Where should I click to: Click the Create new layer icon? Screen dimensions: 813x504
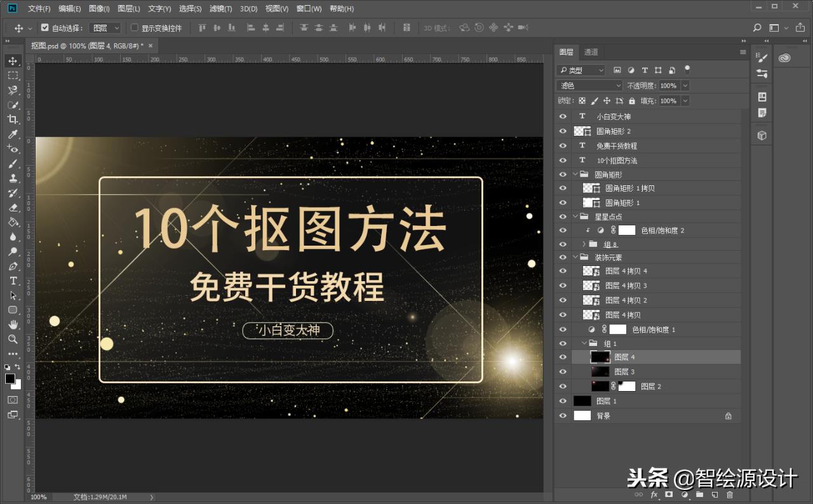714,494
